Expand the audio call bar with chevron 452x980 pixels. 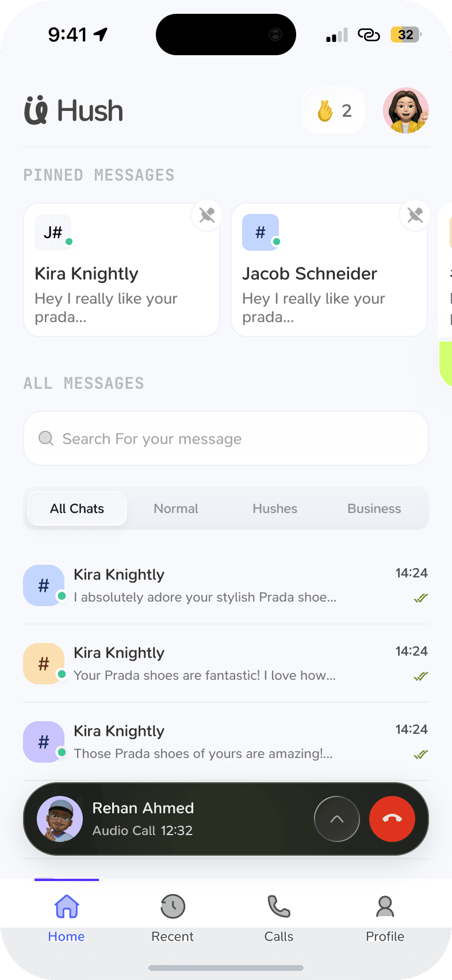337,819
